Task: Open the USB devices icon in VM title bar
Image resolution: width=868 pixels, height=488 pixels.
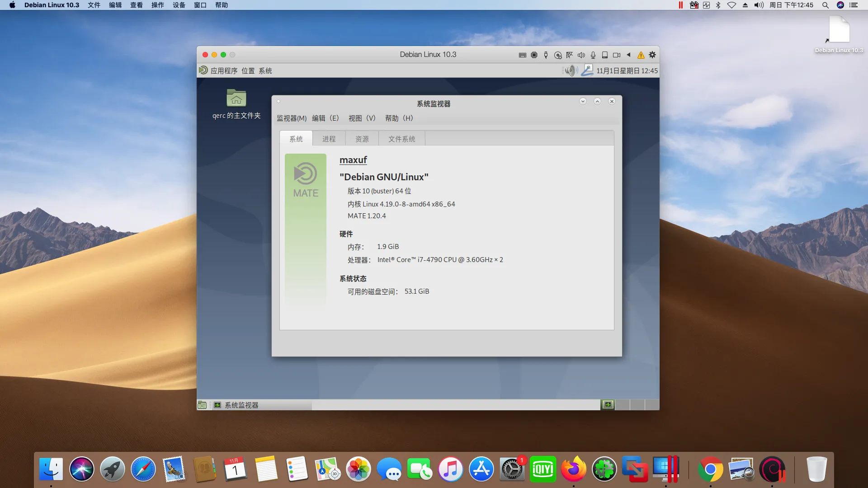Action: point(546,55)
